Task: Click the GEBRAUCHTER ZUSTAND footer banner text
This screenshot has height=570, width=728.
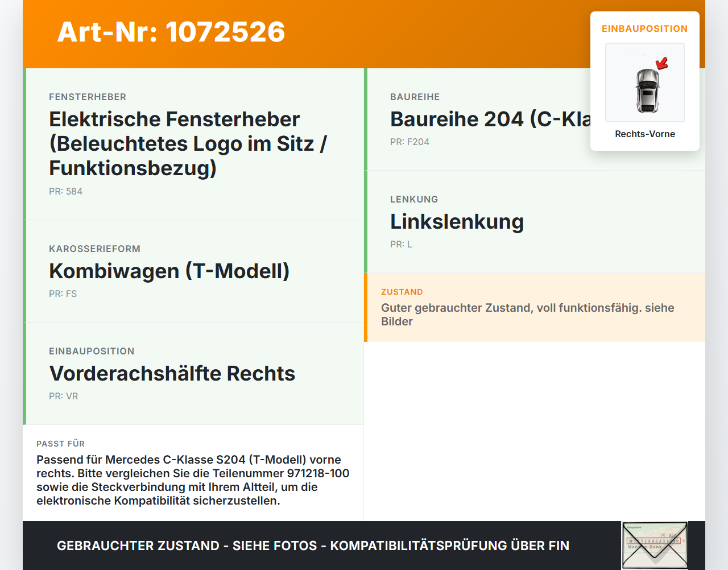Action: tap(313, 546)
